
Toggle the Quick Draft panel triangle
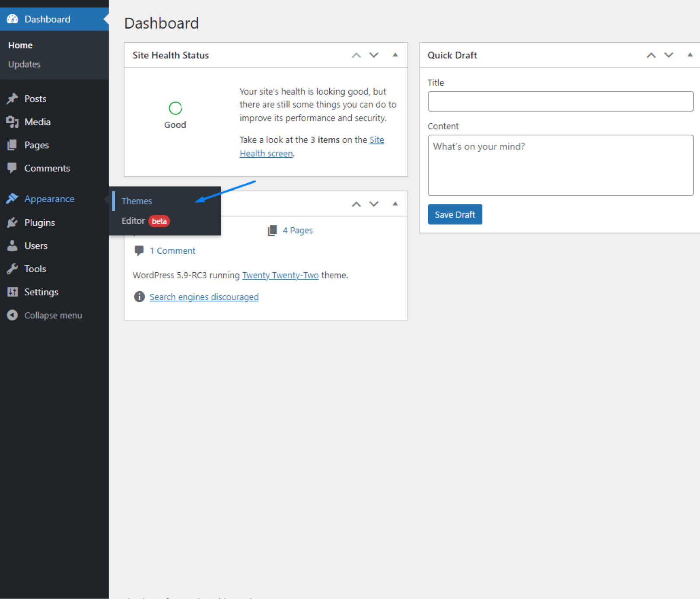(x=690, y=55)
